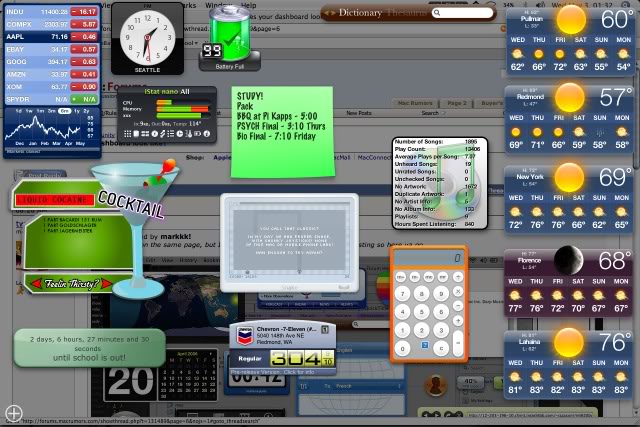
Task: Click the New York weather widget city name
Action: click(530, 177)
